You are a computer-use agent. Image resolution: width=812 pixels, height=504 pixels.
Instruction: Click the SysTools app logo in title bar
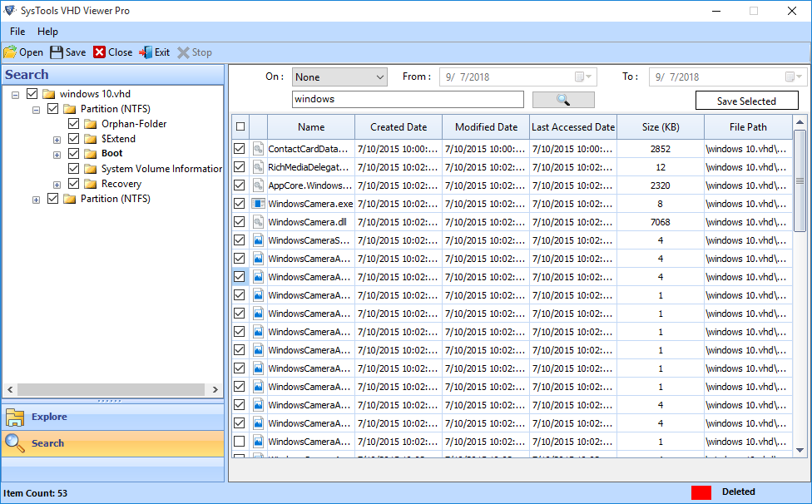[x=10, y=10]
